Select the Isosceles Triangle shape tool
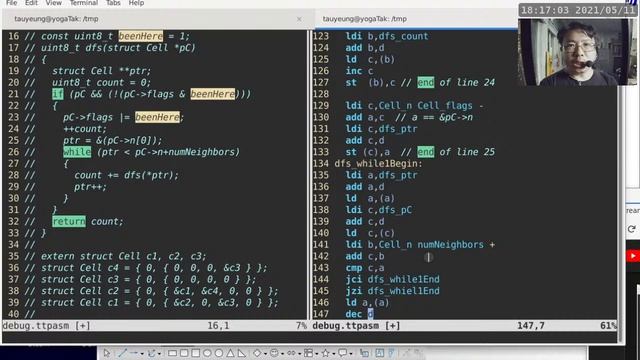The width and height of the screenshot is (640, 360). pyautogui.click(x=230, y=353)
